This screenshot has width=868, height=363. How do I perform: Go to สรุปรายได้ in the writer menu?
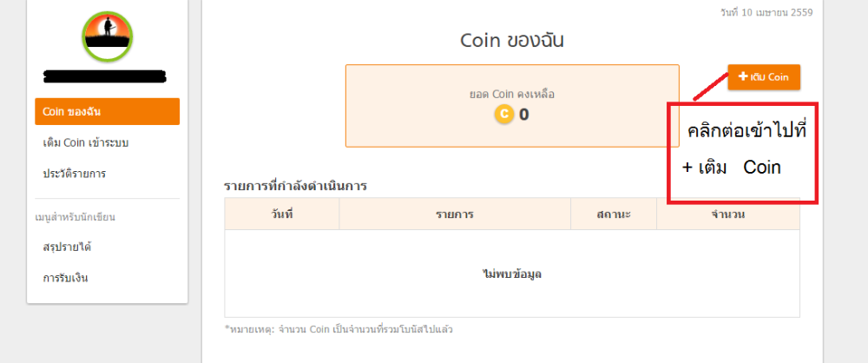67,247
